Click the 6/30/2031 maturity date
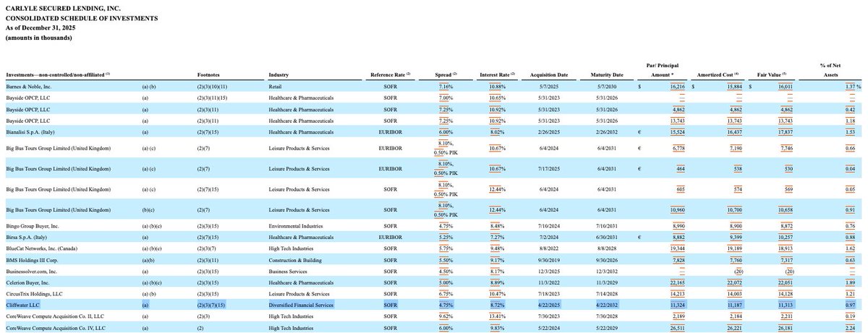868x333 pixels. [x=608, y=237]
